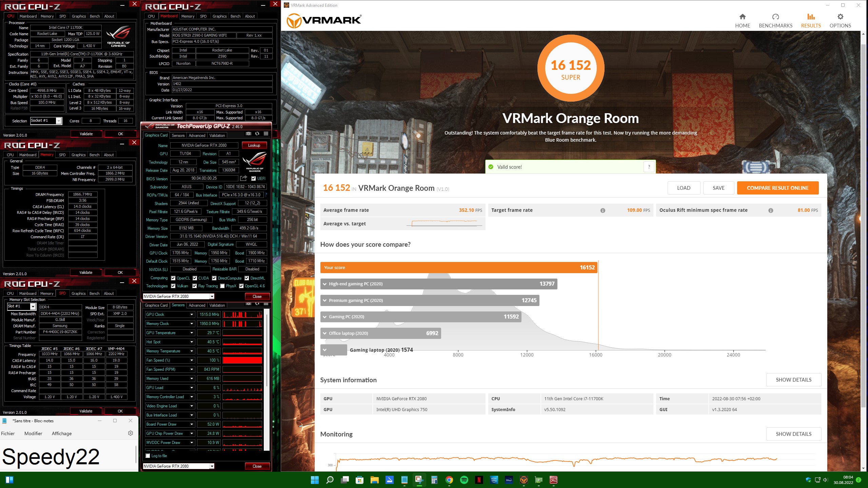868x488 pixels.
Task: Open the Board Power Draw sensor dropdown arrow
Action: click(192, 424)
